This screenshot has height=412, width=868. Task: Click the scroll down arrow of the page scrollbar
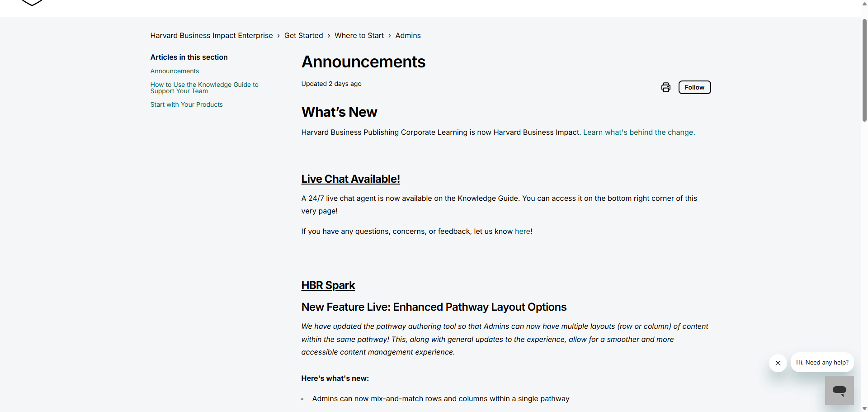click(864, 408)
